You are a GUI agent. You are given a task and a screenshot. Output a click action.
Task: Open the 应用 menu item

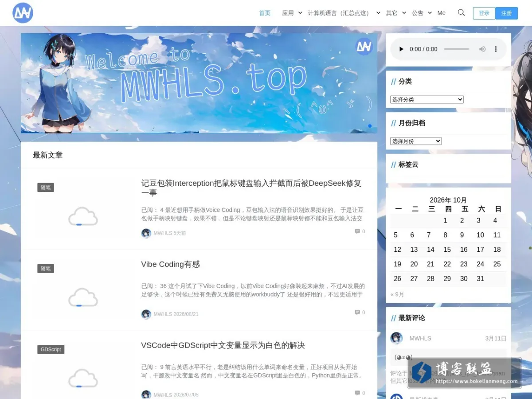(288, 13)
